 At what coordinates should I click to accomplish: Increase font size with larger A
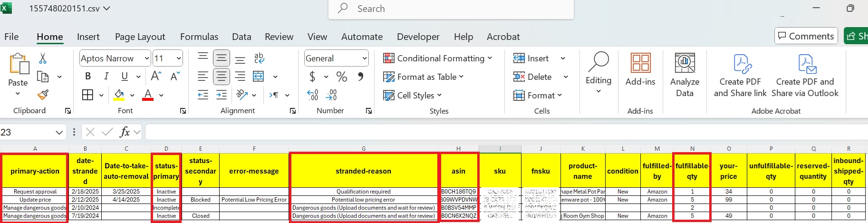tap(156, 76)
